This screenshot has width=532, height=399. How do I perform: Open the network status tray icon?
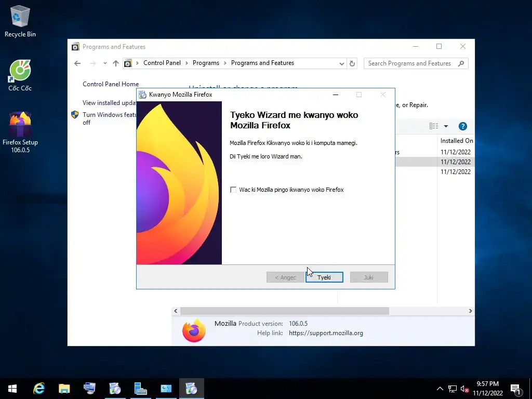453,389
